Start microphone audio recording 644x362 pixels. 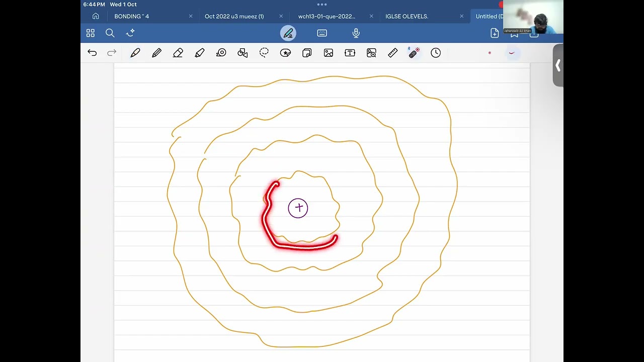point(356,33)
